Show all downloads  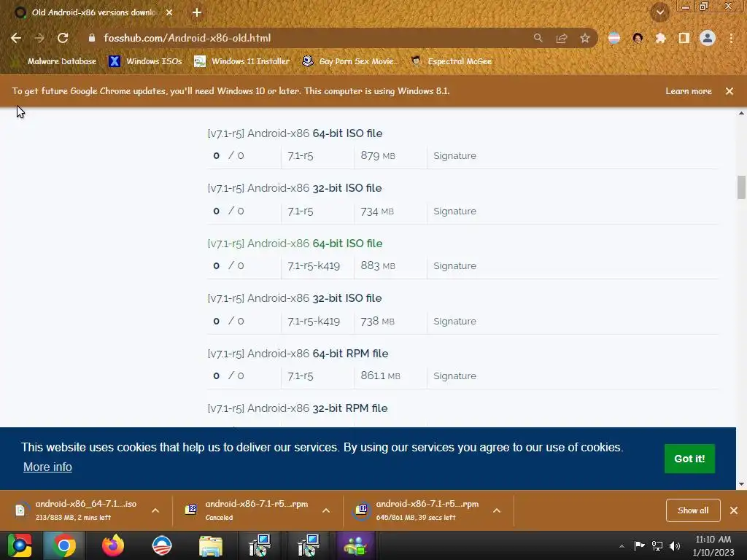pyautogui.click(x=693, y=510)
